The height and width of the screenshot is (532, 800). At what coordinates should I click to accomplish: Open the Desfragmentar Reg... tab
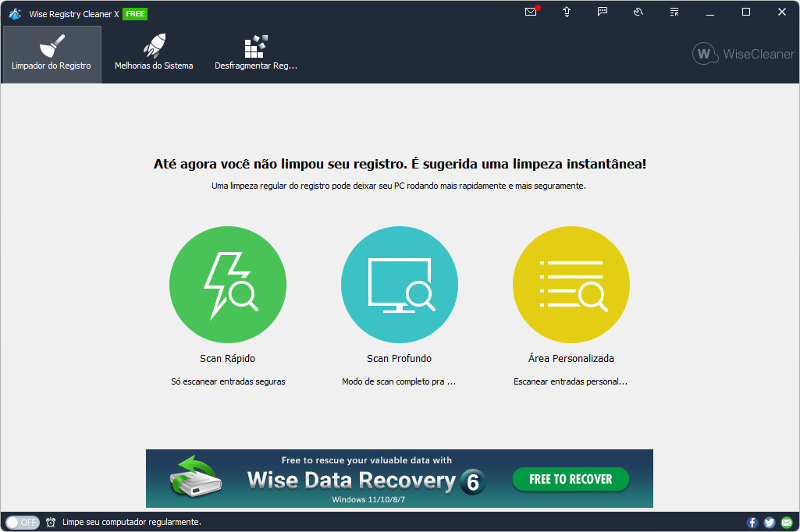256,54
